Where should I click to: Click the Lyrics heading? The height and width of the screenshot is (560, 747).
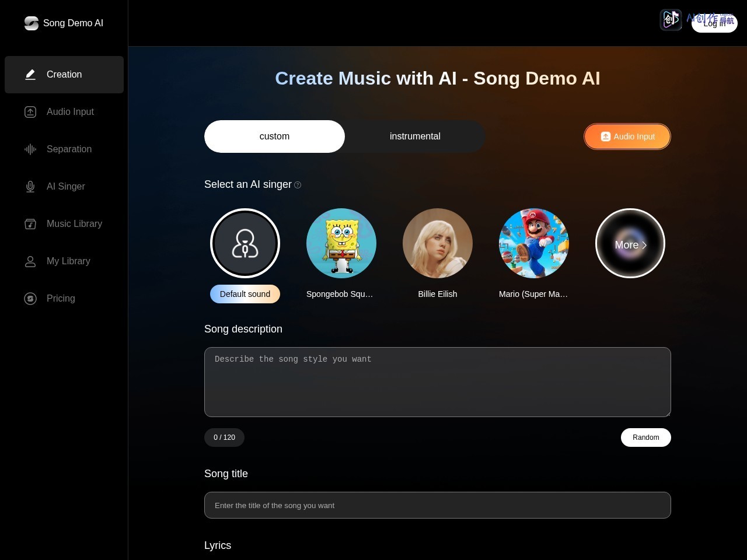218,545
